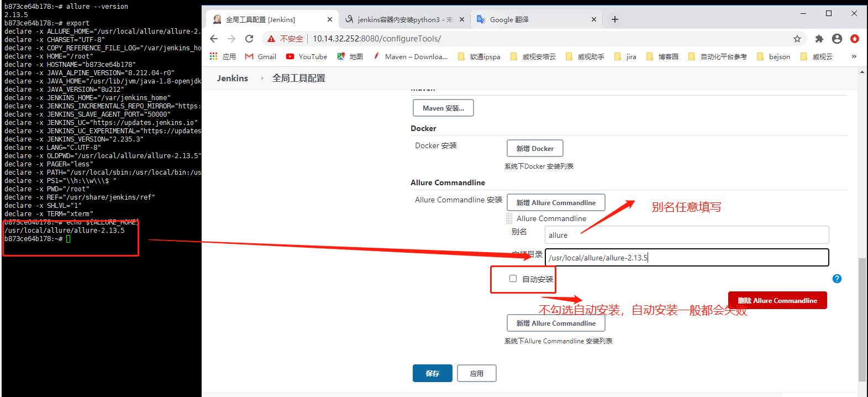Click the browser back arrow
This screenshot has width=868, height=397.
(x=214, y=39)
